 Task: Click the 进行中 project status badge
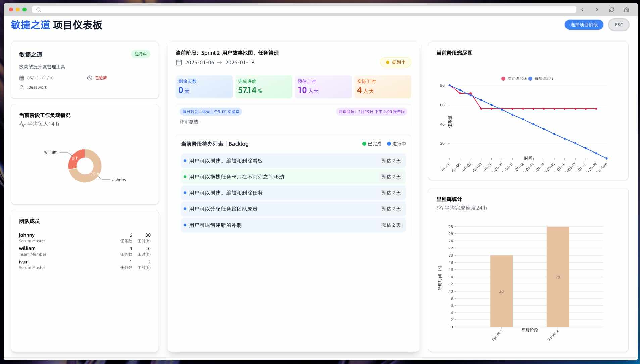click(x=141, y=54)
